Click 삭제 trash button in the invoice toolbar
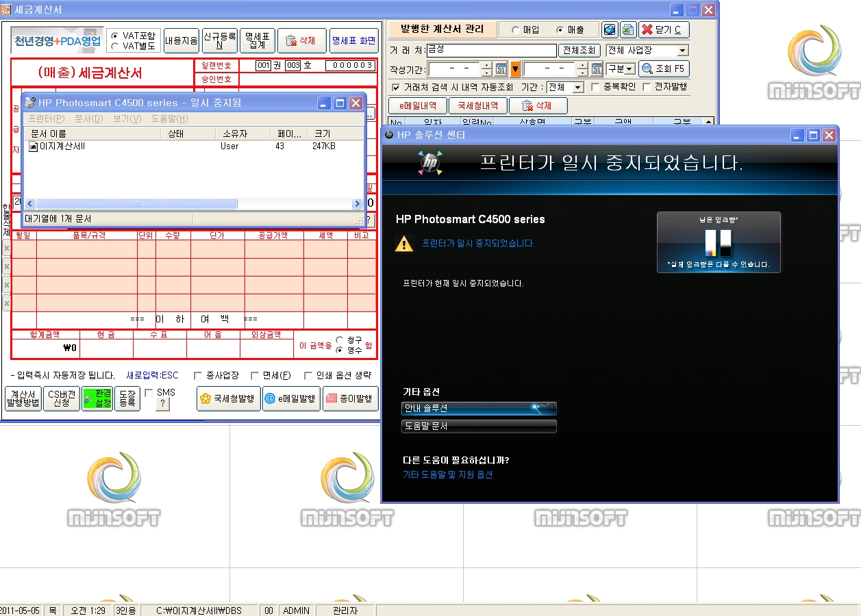The width and height of the screenshot is (861, 616). 301,40
